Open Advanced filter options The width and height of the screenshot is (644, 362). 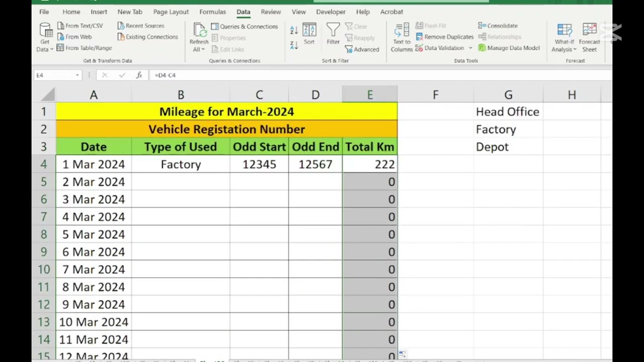362,49
